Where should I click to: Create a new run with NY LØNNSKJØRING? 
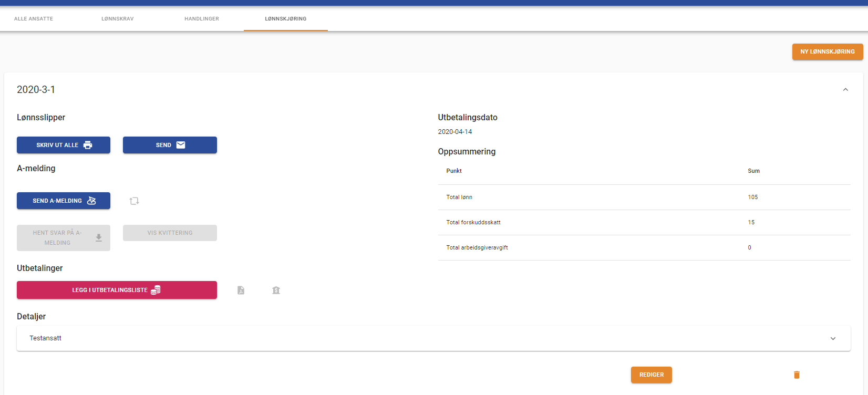828,51
